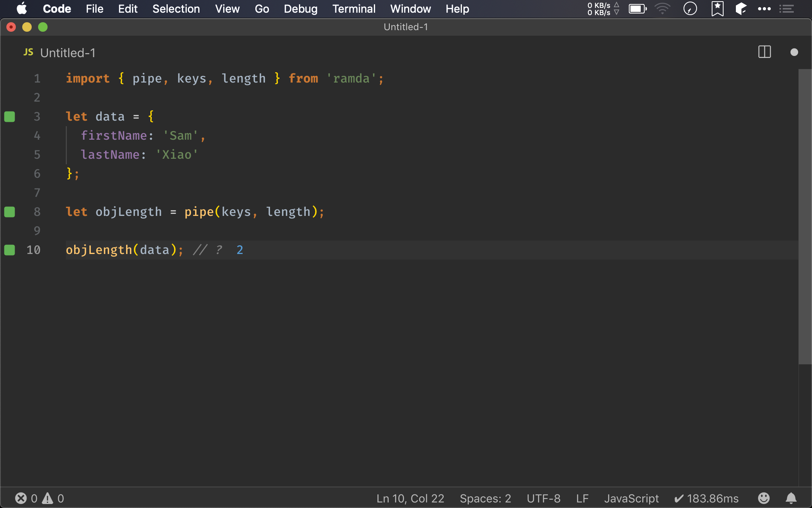Change indentation via Spaces: 2

coord(485,498)
